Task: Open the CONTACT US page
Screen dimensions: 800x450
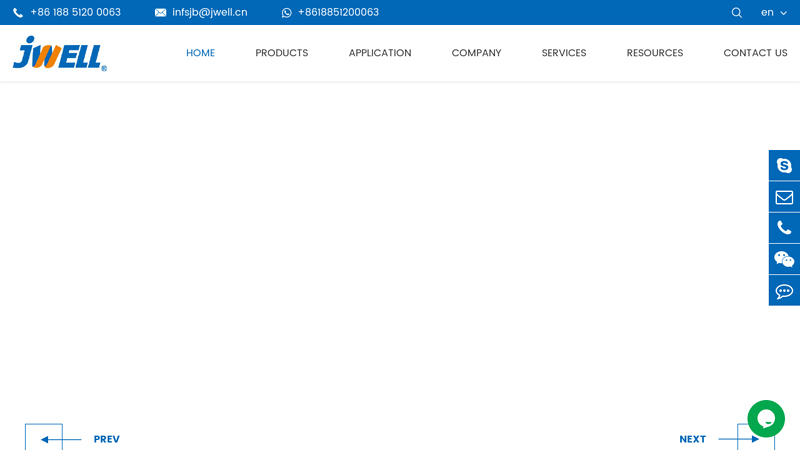Action: coord(755,53)
